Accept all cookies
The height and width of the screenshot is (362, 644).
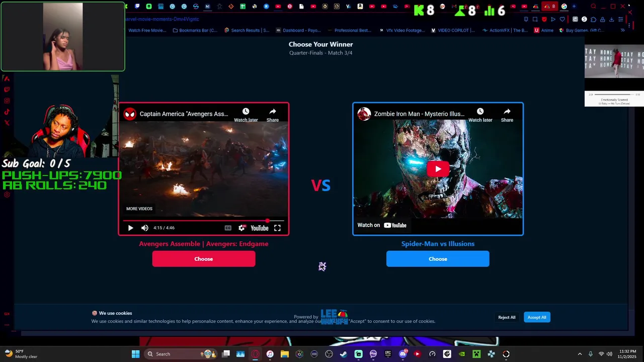537,317
